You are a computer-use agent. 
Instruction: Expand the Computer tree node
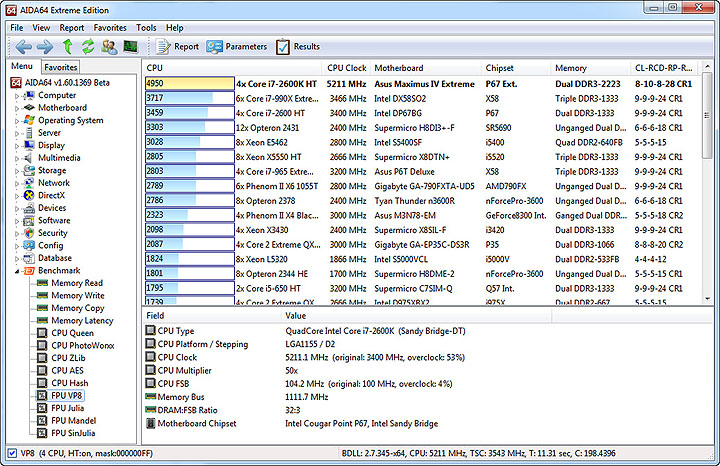(x=17, y=96)
